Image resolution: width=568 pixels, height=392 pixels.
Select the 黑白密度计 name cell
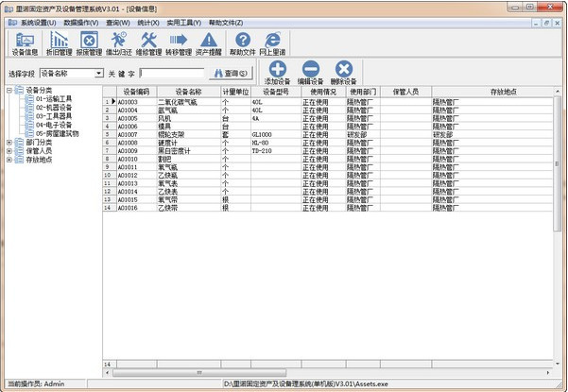point(189,151)
